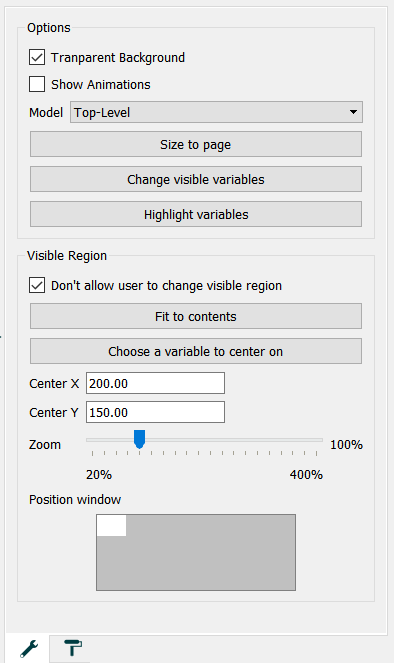Toggle Don't allow user to change visible region
394x663 pixels.
(x=37, y=285)
